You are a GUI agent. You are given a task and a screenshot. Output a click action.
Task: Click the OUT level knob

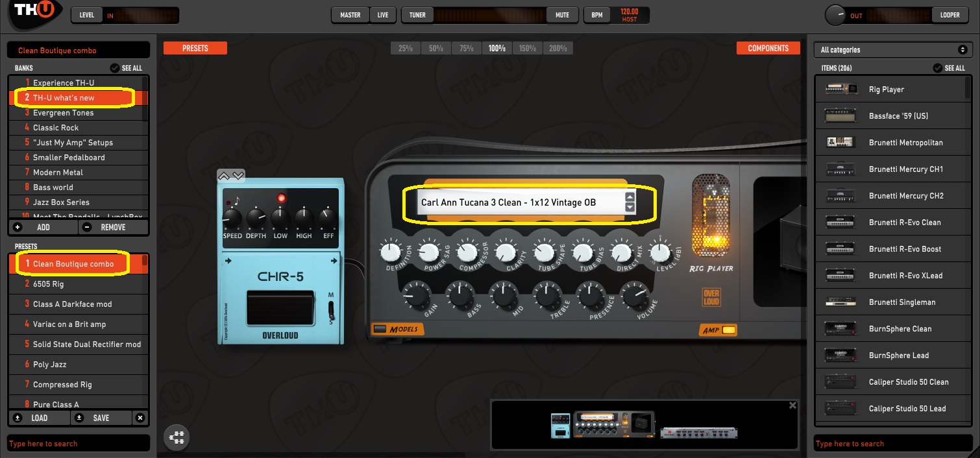coord(835,15)
